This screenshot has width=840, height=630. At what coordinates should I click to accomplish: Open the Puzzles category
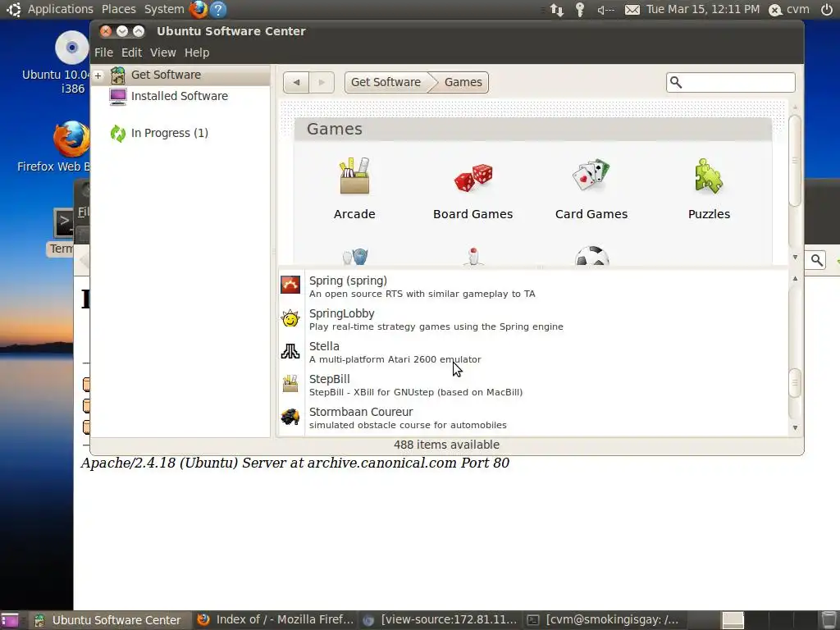709,188
